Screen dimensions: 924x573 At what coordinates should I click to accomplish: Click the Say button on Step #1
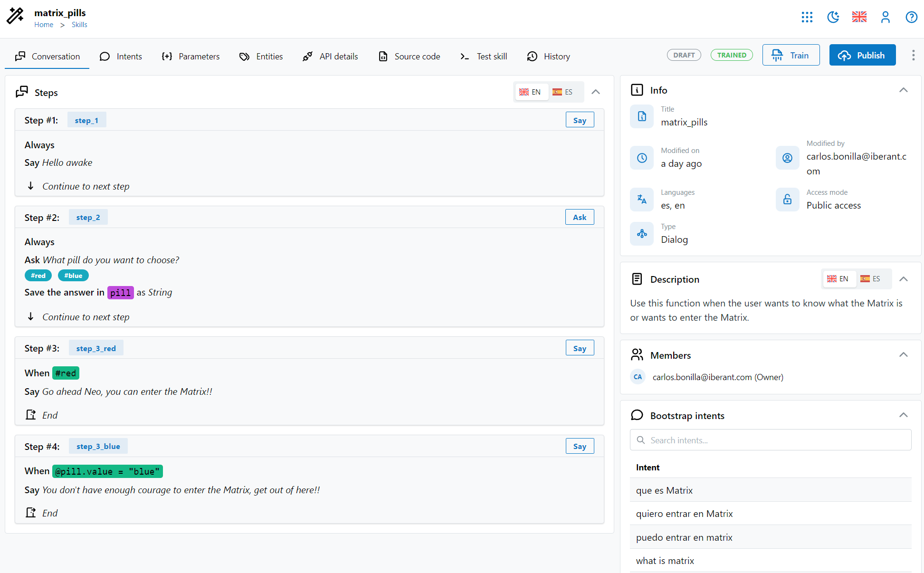point(580,120)
